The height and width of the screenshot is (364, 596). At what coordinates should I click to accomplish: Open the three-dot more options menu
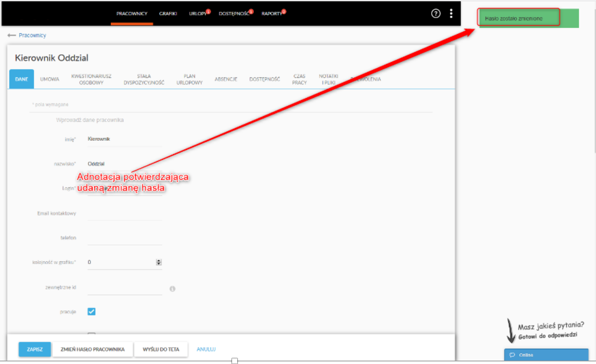(x=451, y=13)
